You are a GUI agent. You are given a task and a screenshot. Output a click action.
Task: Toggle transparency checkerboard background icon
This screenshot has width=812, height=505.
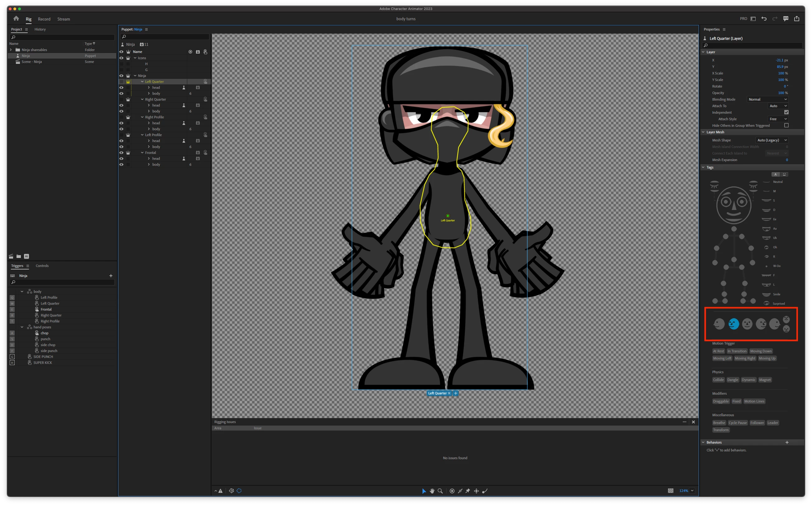coord(670,491)
